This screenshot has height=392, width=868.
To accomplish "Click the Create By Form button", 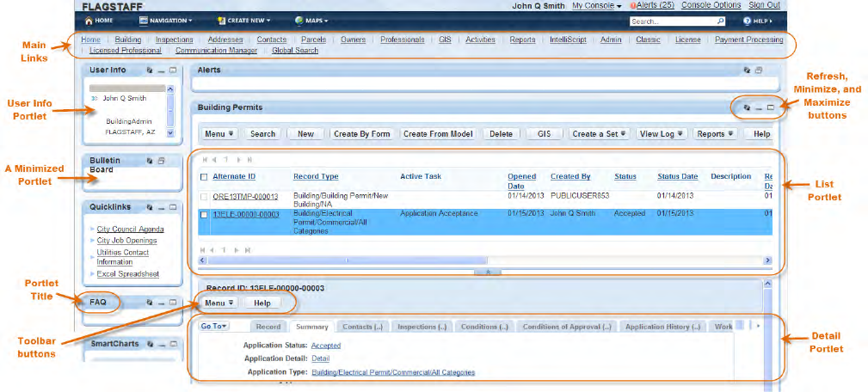I will 362,134.
